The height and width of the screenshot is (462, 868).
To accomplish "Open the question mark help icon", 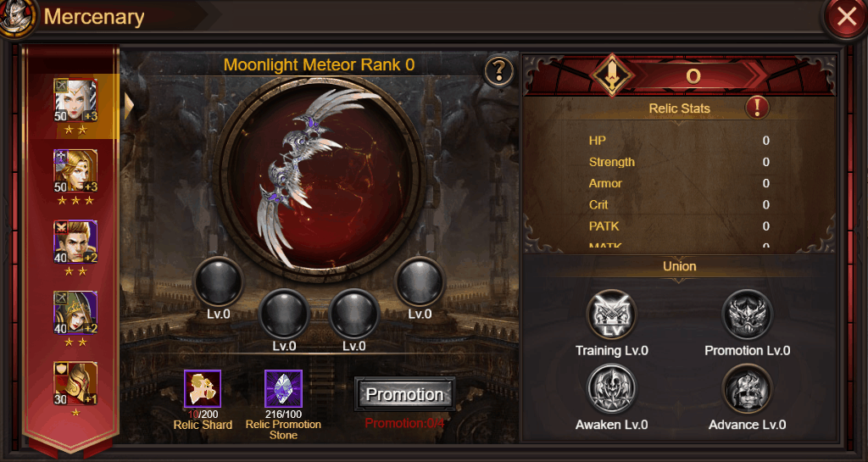I will click(x=498, y=71).
